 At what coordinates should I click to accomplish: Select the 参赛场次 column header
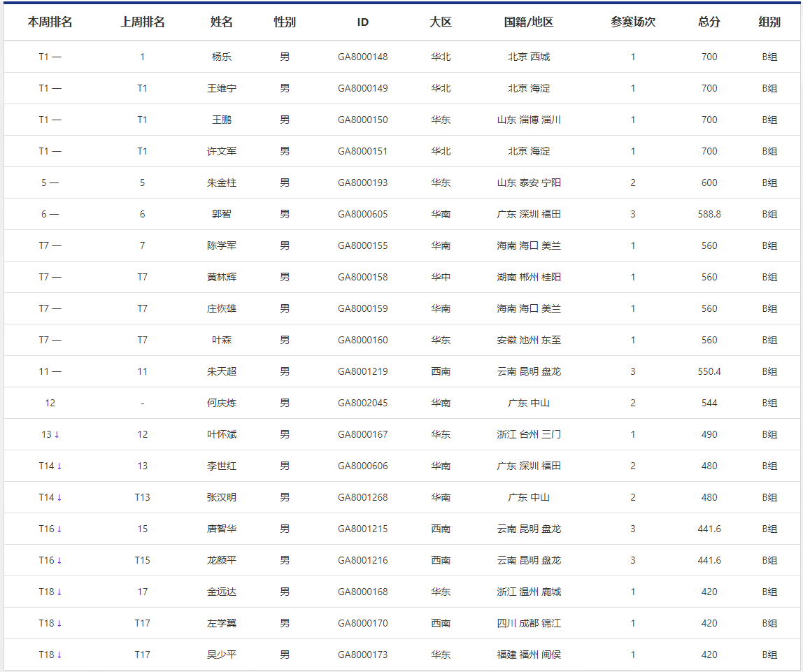(632, 22)
